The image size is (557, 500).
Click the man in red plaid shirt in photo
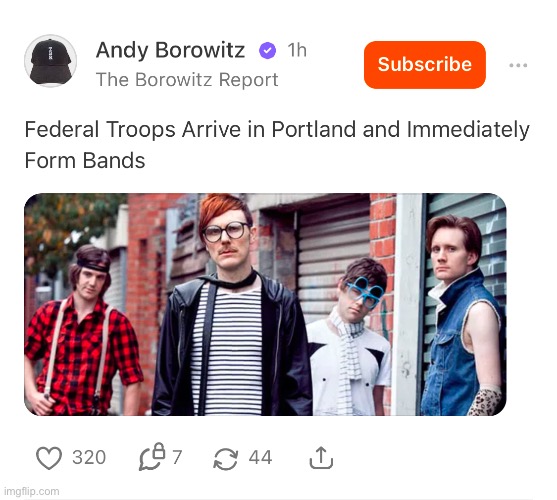coord(83,330)
